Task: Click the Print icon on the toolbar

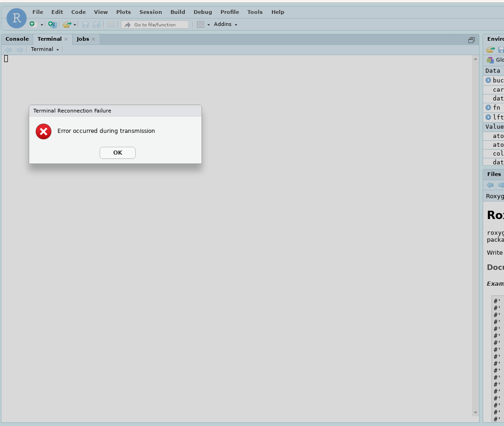Action: (x=110, y=24)
